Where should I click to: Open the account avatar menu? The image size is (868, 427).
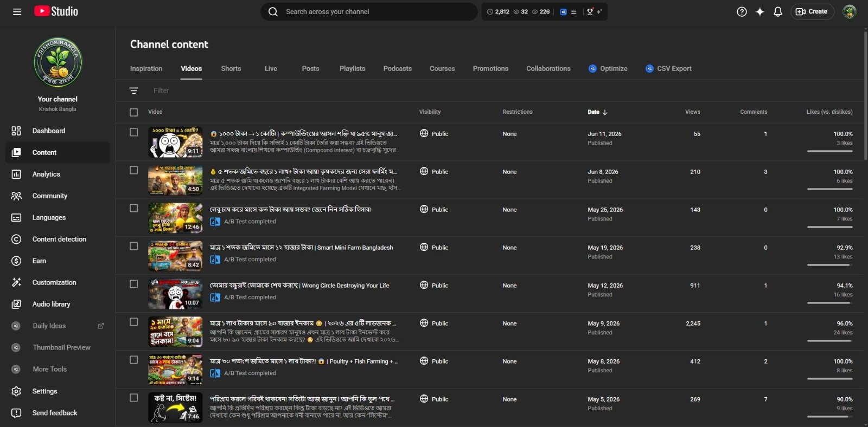[x=850, y=11]
